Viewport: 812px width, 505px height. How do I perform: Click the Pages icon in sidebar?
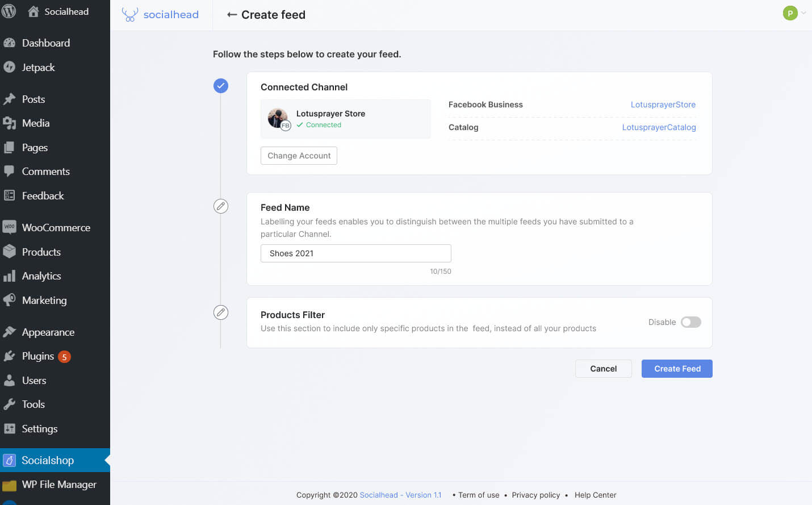(x=9, y=147)
